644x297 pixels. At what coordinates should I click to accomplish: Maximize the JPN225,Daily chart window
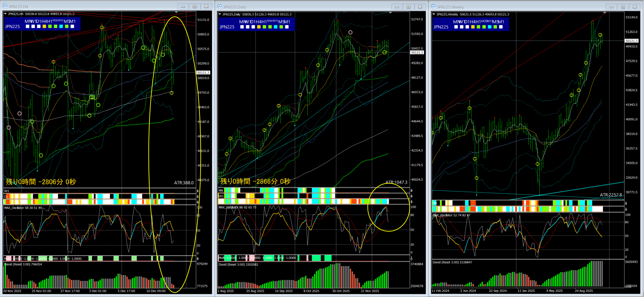click(x=409, y=7)
